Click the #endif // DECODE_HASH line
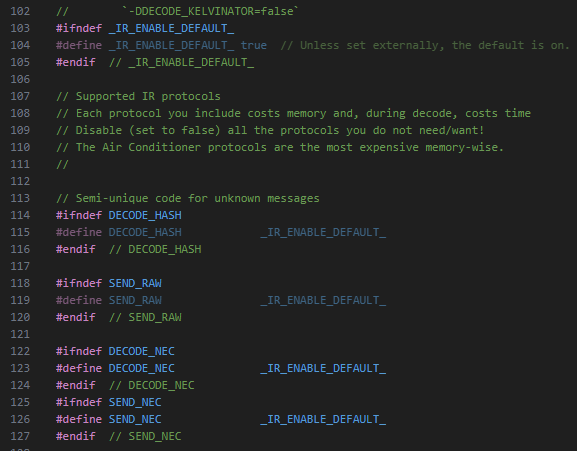The image size is (577, 451). pyautogui.click(x=129, y=249)
